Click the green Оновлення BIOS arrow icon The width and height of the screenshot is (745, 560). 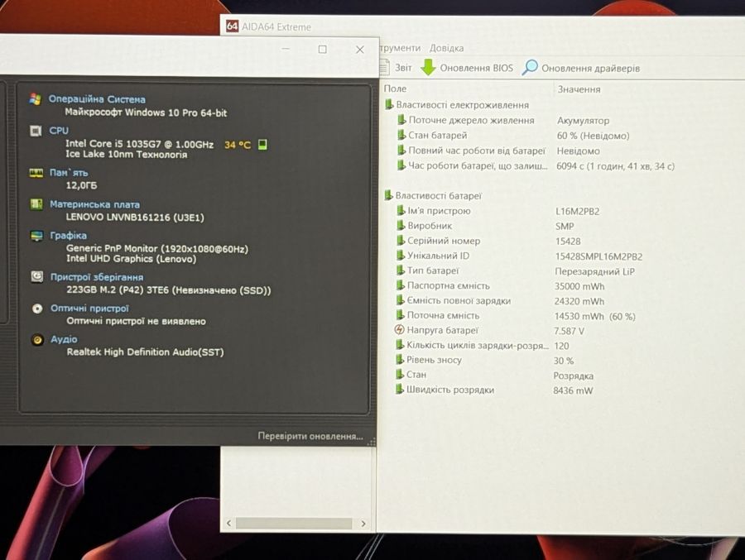tap(428, 68)
